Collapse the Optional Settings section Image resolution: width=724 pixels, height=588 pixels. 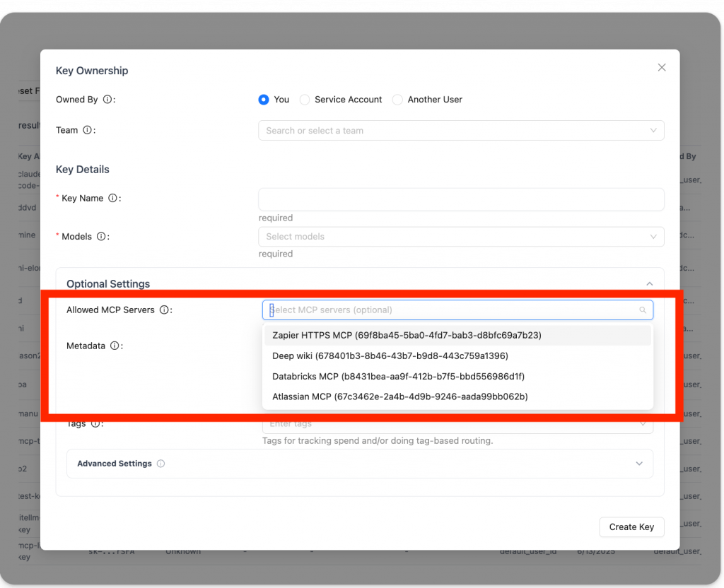(x=650, y=284)
